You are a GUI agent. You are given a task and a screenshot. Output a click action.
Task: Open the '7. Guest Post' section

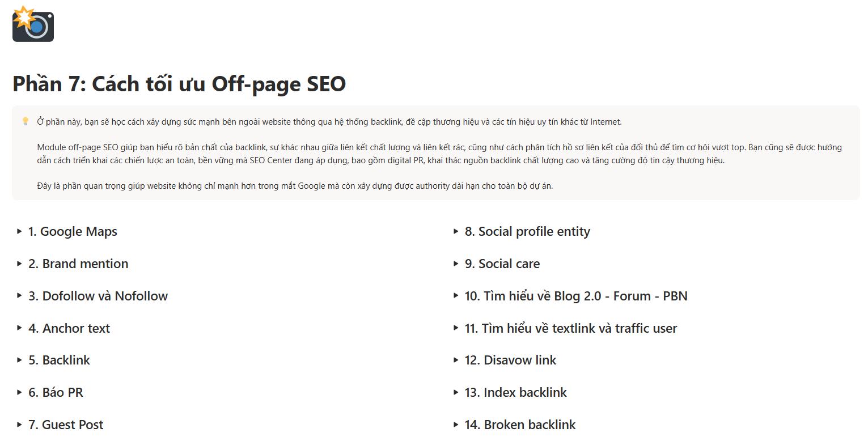66,425
